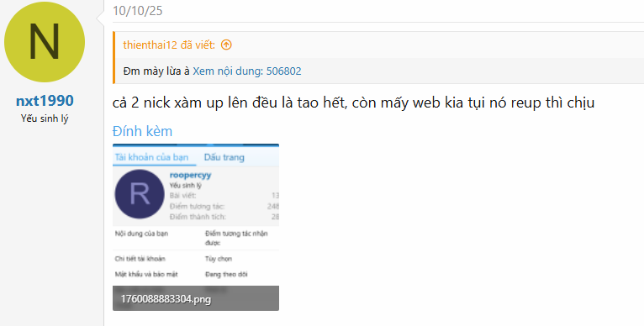Open the nxt1990 avatar with letter N
644x326 pixels.
tap(45, 42)
